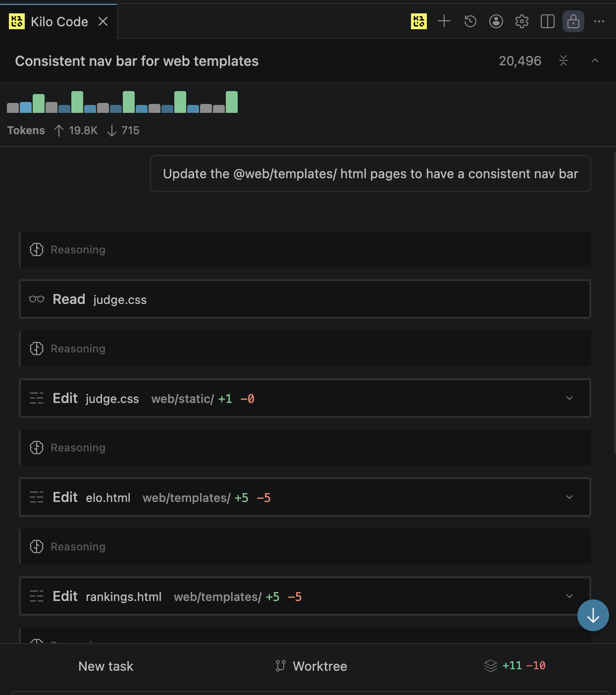Click the rankings.html filename

pos(124,596)
